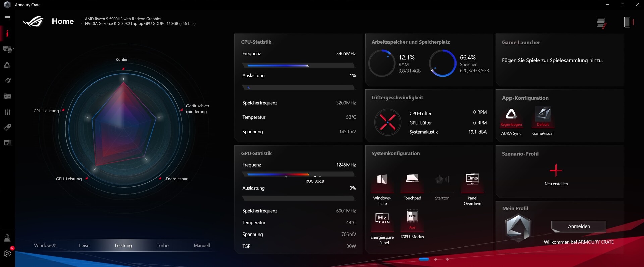Viewport: 644px width, 267px height.
Task: Click the Neu erstellen label
Action: pyautogui.click(x=556, y=184)
